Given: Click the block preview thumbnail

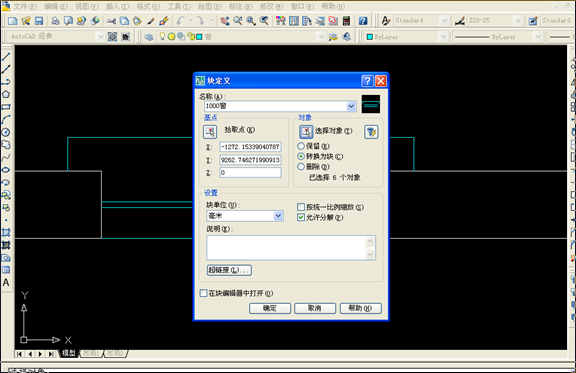Looking at the screenshot, I should 371,104.
